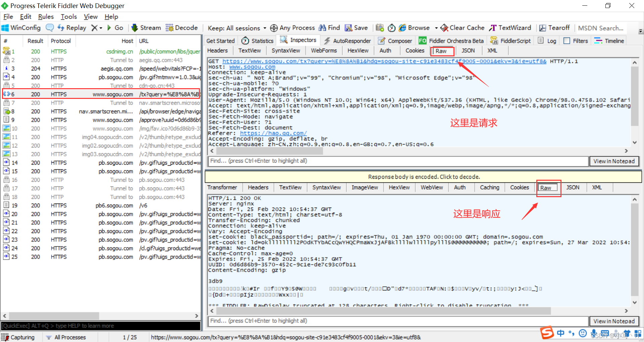Open the Tools menu

[x=68, y=16]
